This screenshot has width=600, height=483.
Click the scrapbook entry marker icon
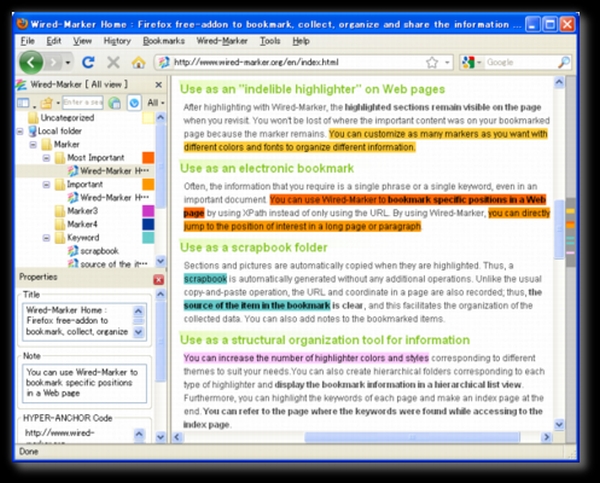[x=73, y=251]
